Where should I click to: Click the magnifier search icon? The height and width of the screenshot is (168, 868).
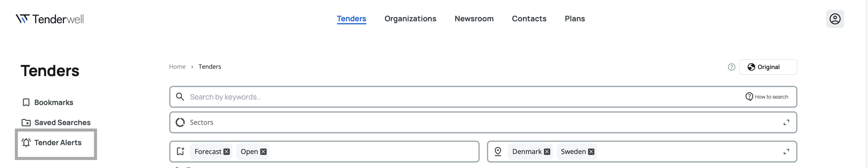(x=180, y=97)
